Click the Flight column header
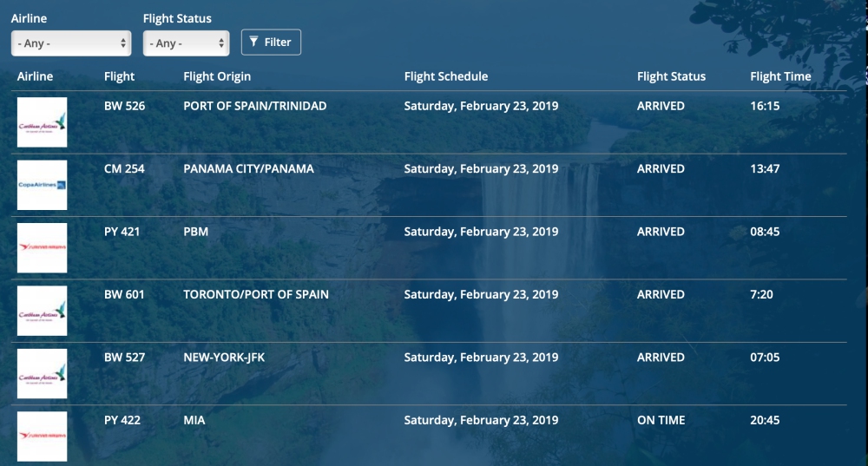868x466 pixels. pos(119,76)
